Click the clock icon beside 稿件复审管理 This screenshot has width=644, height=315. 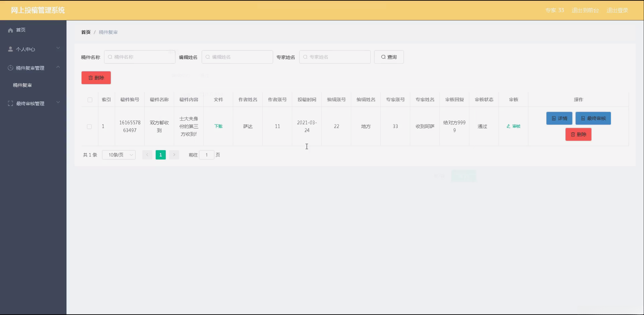(10, 68)
